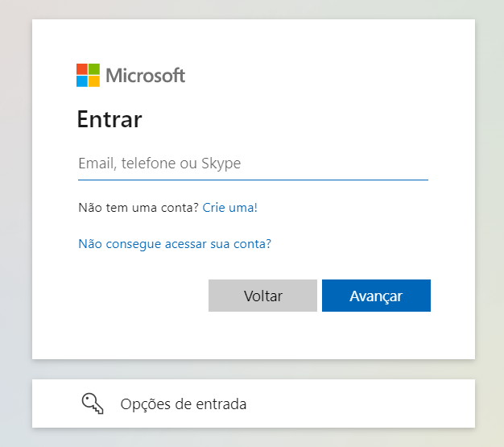The width and height of the screenshot is (504, 447).
Task: Click the green square of the Microsoft logo
Action: (x=94, y=69)
